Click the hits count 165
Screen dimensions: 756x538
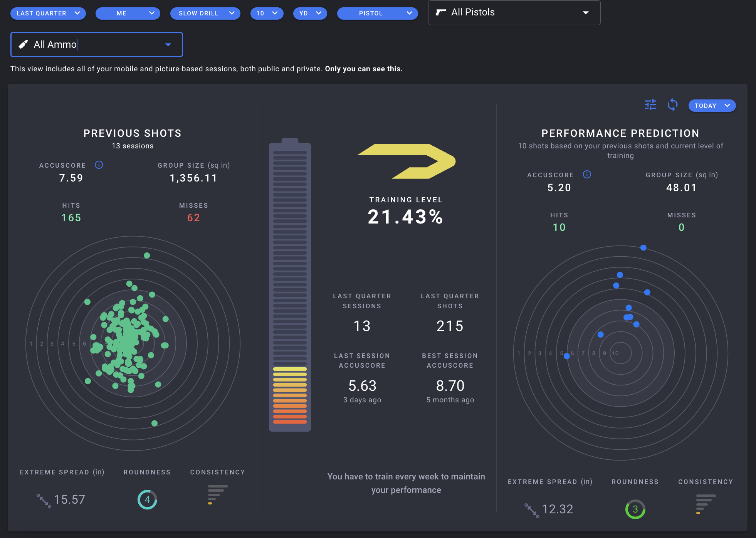(71, 218)
